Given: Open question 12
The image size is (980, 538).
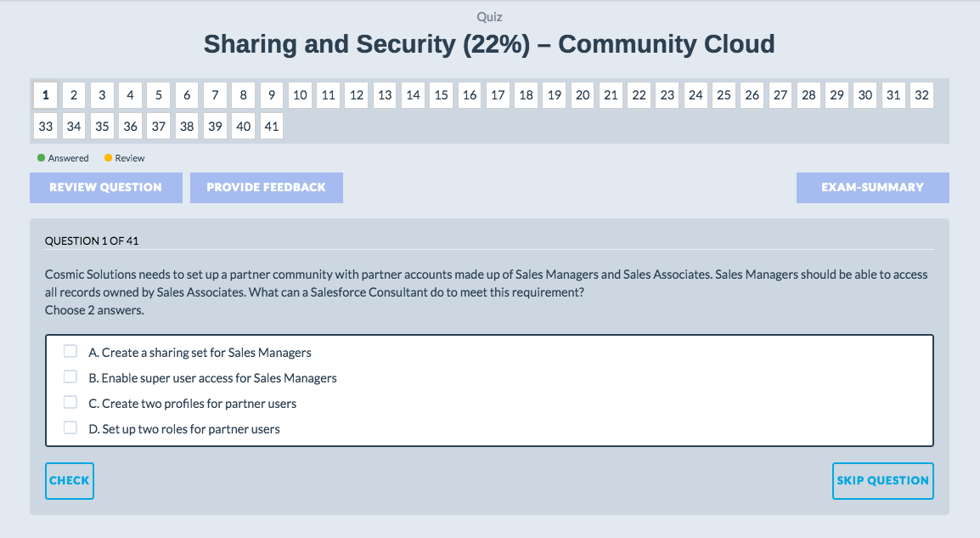Looking at the screenshot, I should coord(357,95).
